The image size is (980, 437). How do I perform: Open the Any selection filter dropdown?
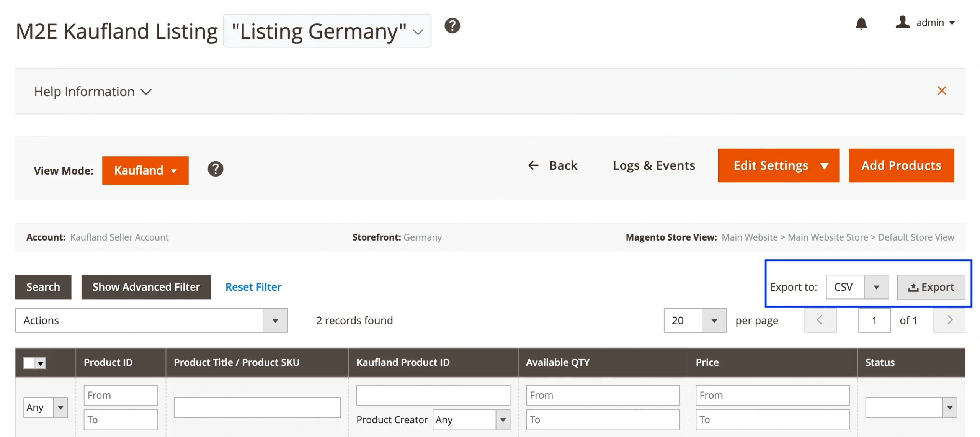coord(45,408)
